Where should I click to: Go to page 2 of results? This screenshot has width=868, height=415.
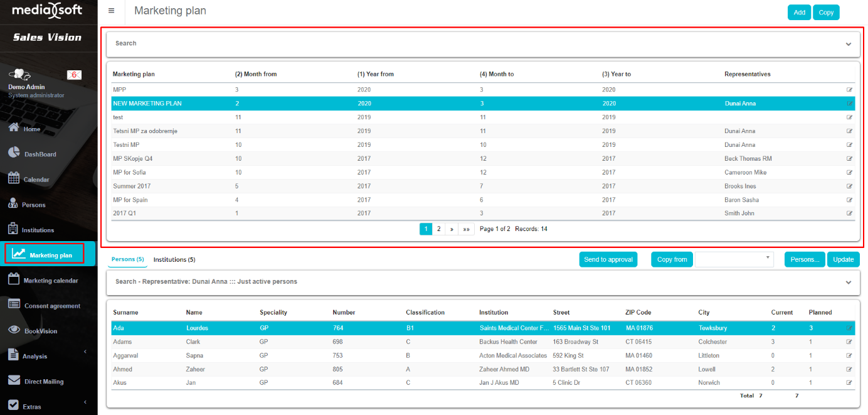[438, 229]
